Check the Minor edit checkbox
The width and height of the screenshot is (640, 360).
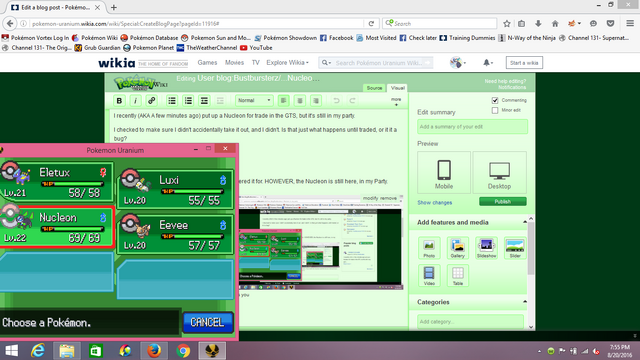[495, 110]
